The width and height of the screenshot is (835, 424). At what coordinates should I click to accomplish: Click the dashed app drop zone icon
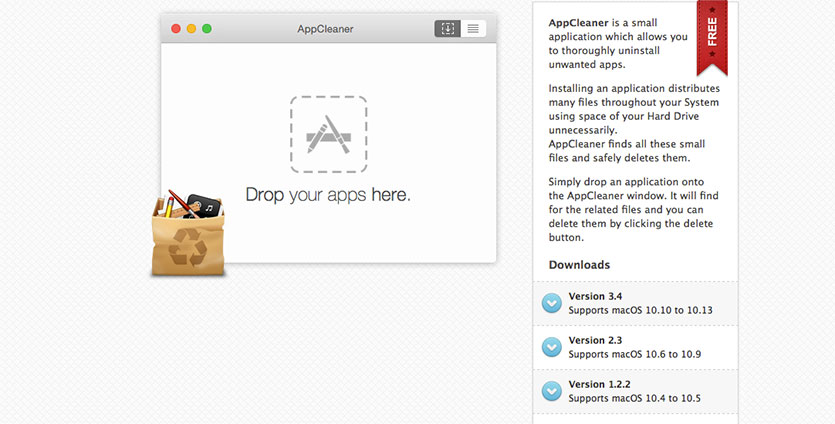pyautogui.click(x=329, y=134)
